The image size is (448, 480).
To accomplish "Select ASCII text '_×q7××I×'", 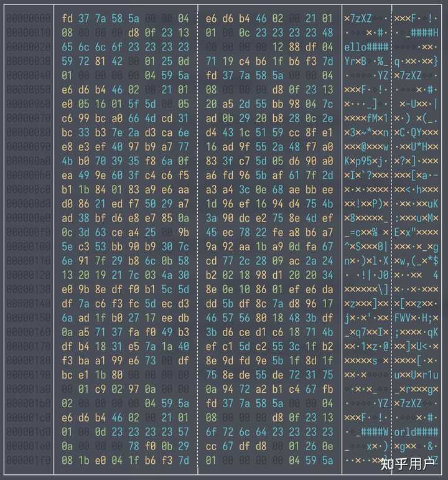I will (366, 332).
